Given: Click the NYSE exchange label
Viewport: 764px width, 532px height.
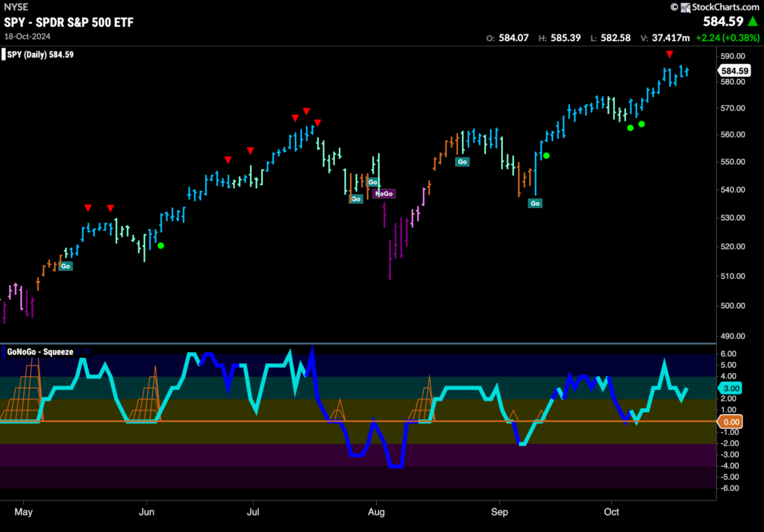Looking at the screenshot, I should [15, 7].
